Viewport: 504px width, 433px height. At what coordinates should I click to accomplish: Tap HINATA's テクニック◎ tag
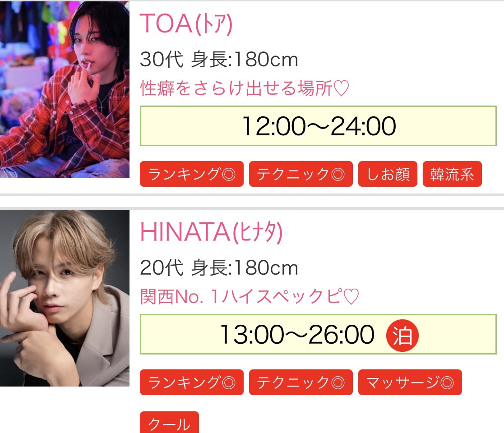pyautogui.click(x=301, y=382)
